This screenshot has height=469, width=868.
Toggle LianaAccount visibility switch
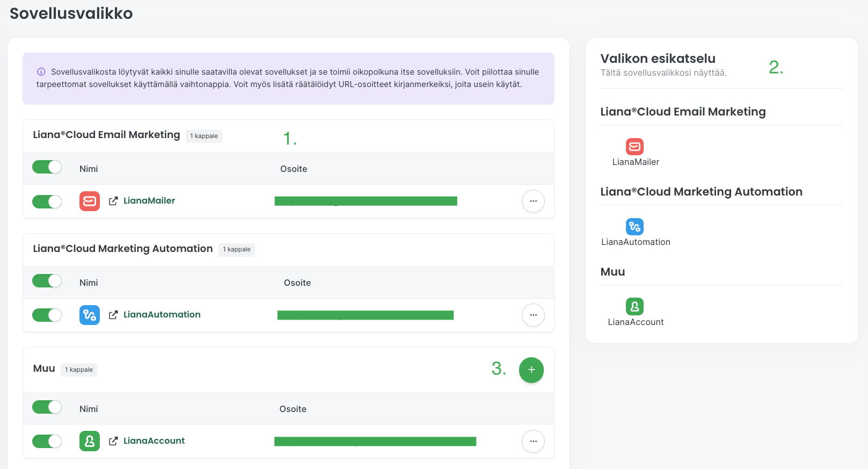click(47, 442)
